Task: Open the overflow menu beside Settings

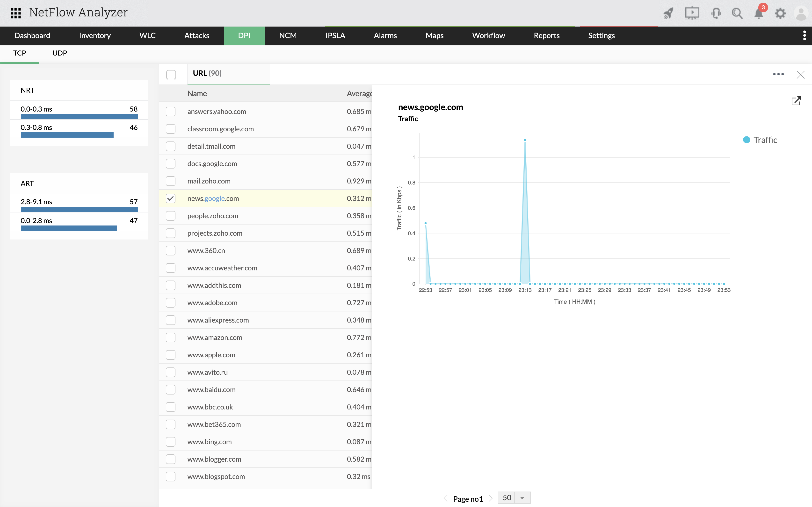Action: point(804,35)
